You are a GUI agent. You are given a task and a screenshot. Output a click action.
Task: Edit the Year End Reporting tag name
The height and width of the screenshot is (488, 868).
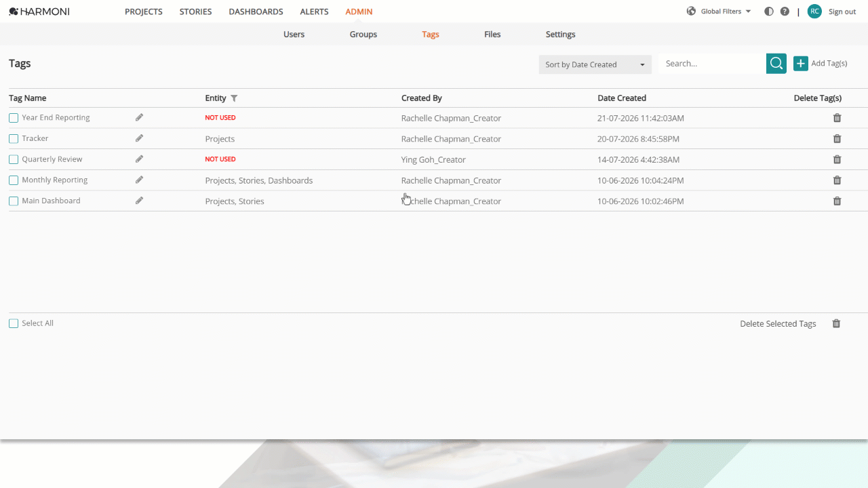pos(139,117)
